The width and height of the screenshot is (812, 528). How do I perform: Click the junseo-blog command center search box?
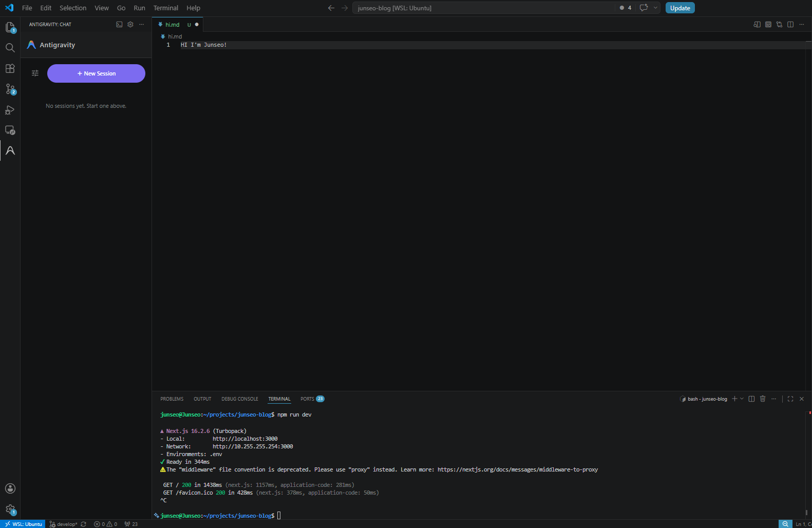point(483,8)
